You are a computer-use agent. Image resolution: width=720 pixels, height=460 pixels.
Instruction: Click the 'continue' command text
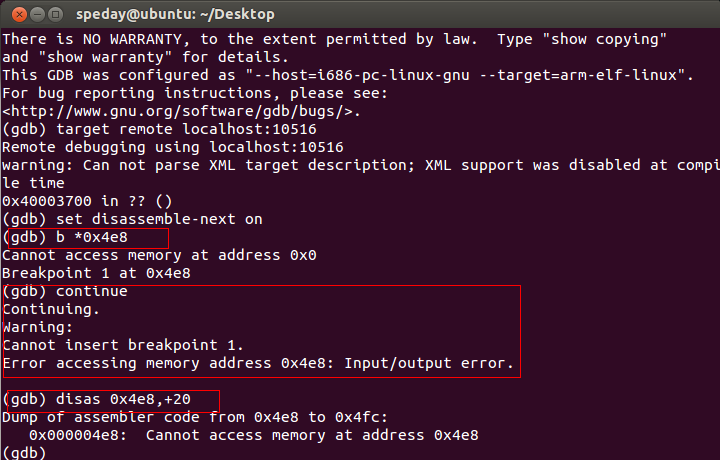(92, 291)
